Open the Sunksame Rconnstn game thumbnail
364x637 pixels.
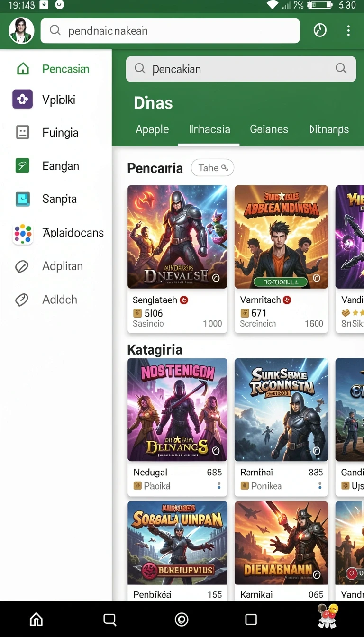281,410
